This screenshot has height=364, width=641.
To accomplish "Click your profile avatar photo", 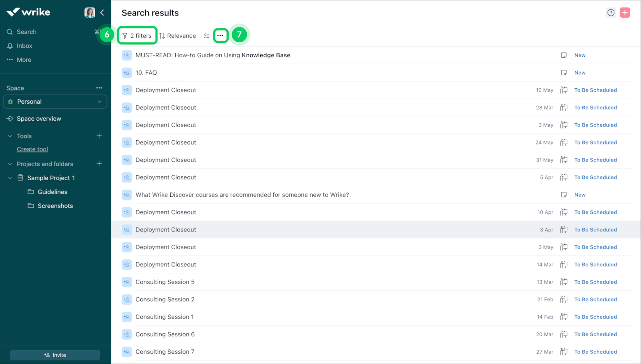I will click(89, 12).
